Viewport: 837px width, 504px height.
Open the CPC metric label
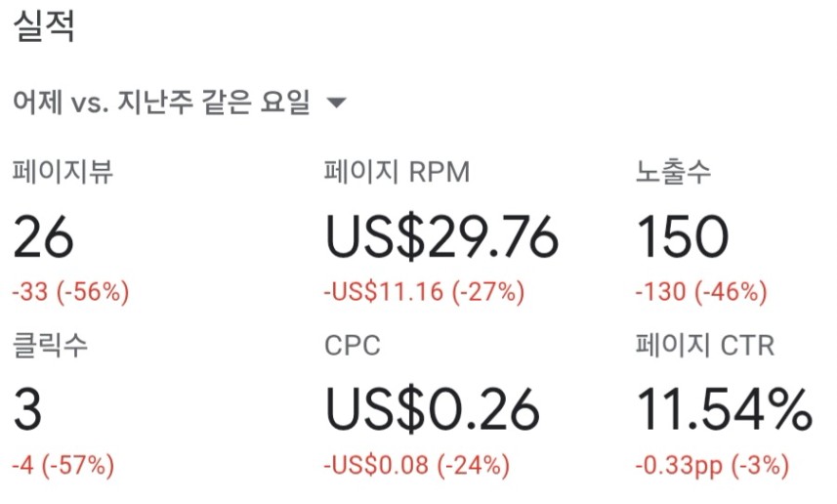pyautogui.click(x=353, y=346)
